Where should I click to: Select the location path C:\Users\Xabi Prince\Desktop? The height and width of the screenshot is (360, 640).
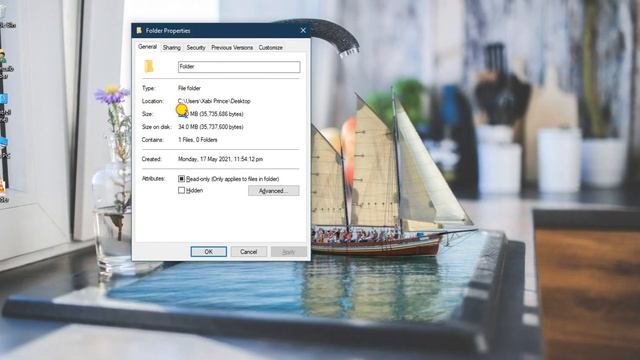click(214, 101)
